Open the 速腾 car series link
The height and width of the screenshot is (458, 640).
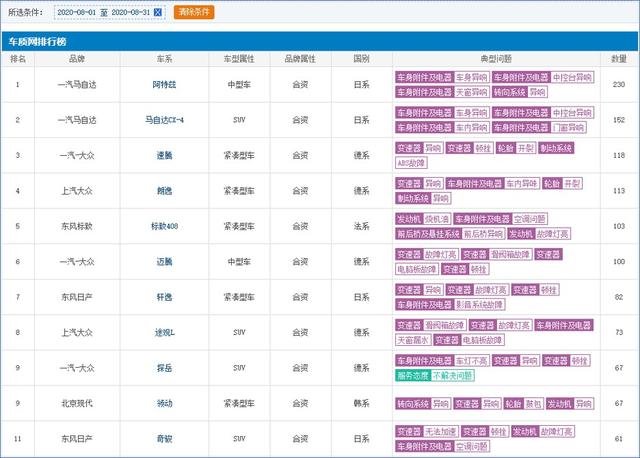[164, 155]
